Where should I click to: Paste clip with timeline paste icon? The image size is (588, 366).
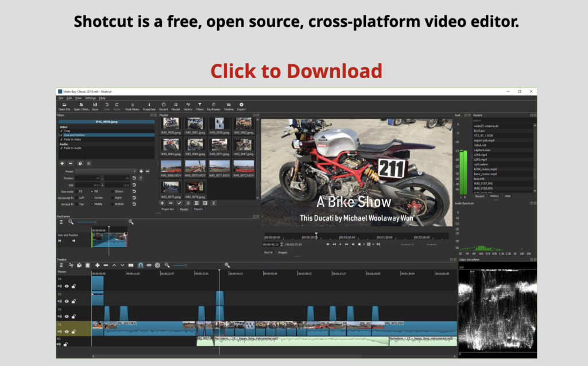point(88,265)
